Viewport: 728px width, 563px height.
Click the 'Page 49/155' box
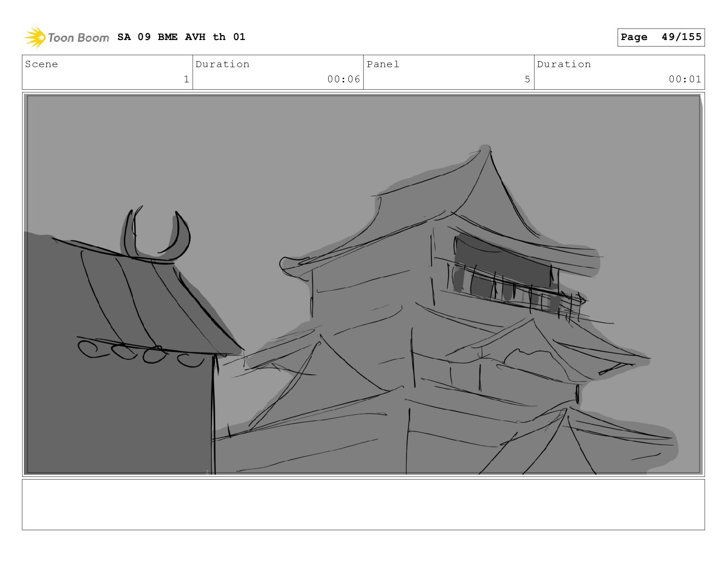click(x=661, y=37)
